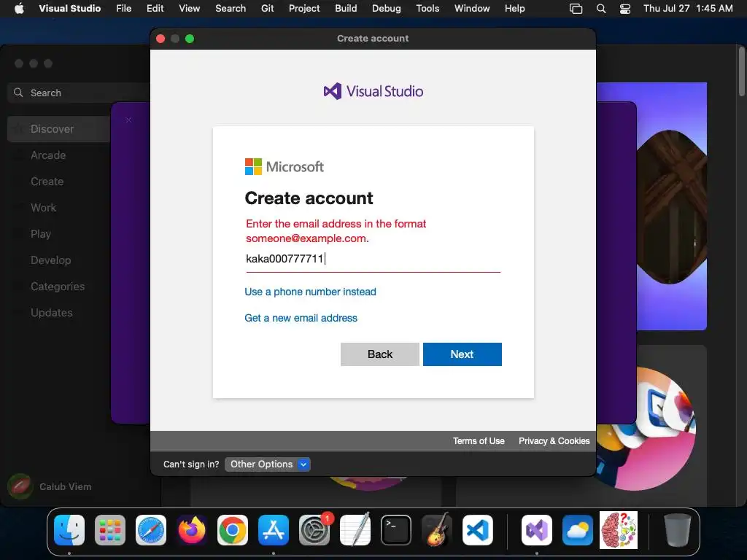Launch Safari from the Dock
The image size is (747, 560).
(151, 530)
